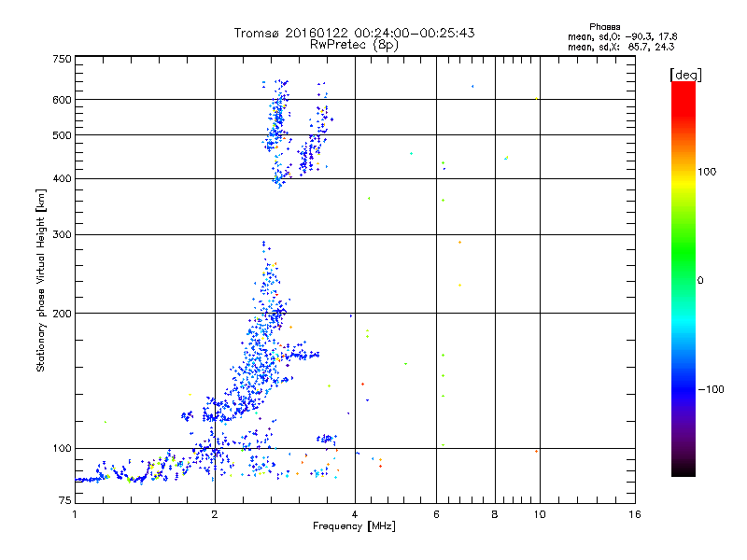Click the y-axis title "Stationary phase Virtual Height [km]"
The width and height of the screenshot is (747, 560).
coord(41,281)
